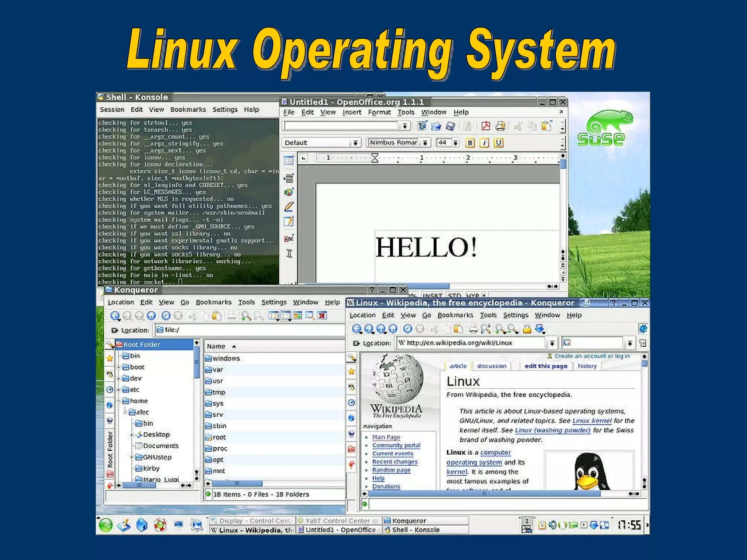Toggle HYP hyperlink mode in OpenOffice status bar
Screen dimensions: 747x560
tap(473, 295)
